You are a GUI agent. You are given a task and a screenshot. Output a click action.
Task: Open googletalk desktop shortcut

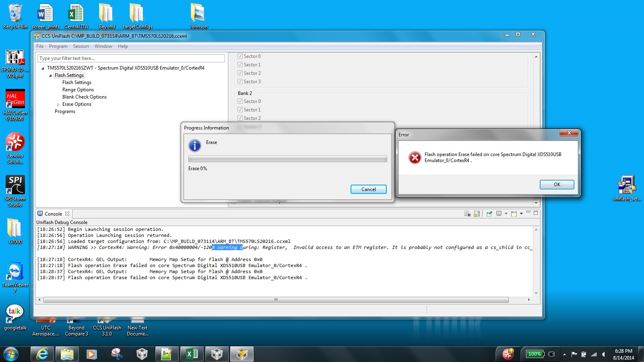[15, 317]
